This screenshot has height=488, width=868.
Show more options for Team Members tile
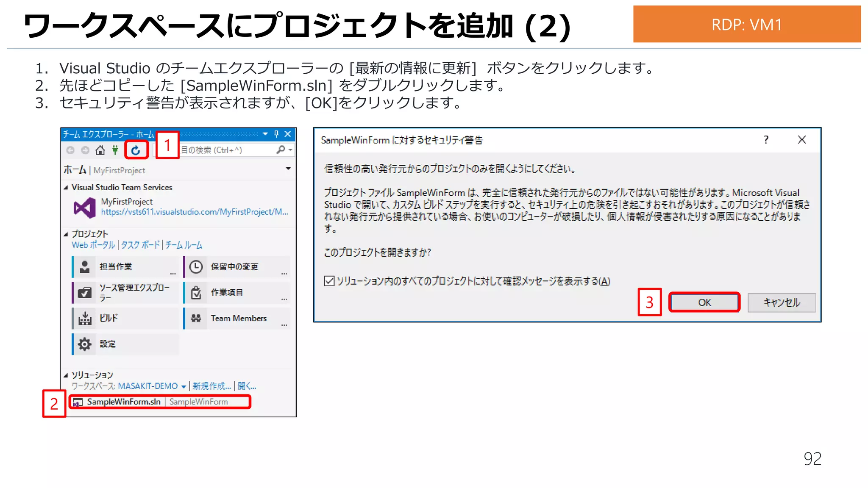pyautogui.click(x=284, y=325)
